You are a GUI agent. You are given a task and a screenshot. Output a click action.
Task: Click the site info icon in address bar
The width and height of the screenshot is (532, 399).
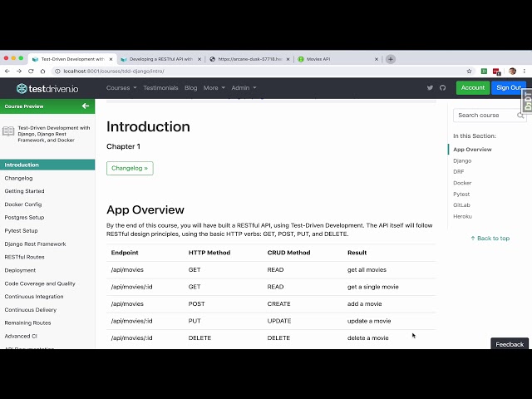[57, 71]
